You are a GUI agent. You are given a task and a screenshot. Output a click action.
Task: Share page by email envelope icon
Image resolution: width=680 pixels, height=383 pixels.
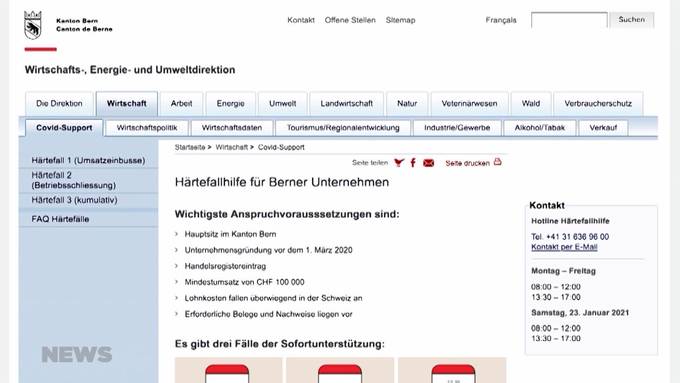[x=428, y=163]
